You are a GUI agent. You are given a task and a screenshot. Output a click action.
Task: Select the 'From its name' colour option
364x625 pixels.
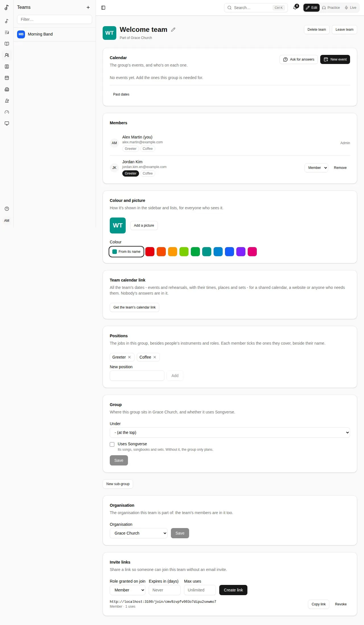point(127,252)
